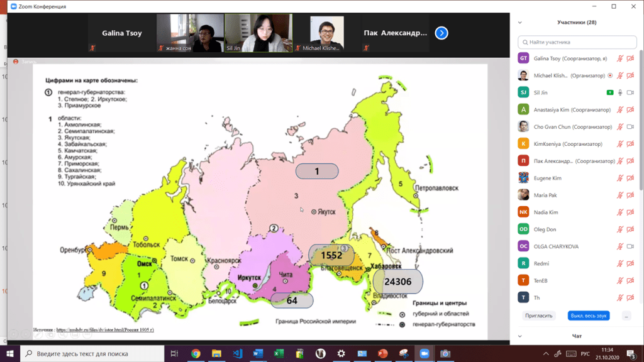Click the Пригласить button
The image size is (644, 362).
point(539,315)
